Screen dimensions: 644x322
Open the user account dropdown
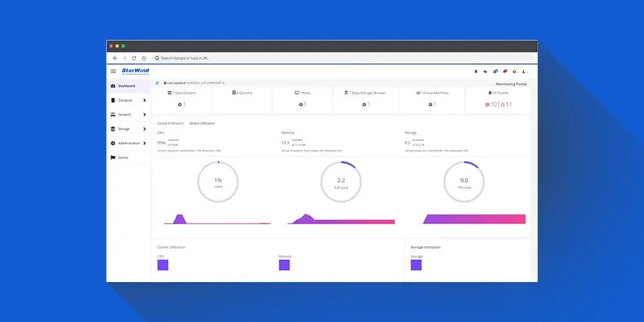pyautogui.click(x=525, y=72)
